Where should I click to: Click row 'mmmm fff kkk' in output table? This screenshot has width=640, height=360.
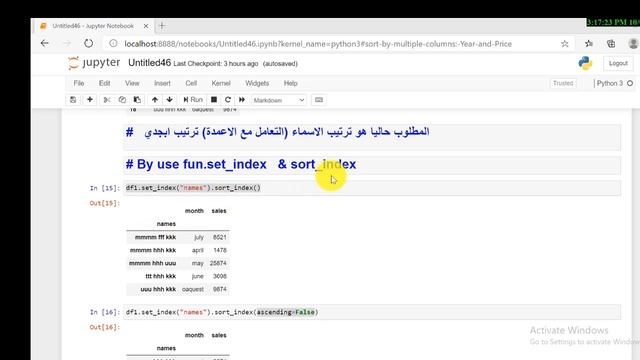tap(178, 237)
